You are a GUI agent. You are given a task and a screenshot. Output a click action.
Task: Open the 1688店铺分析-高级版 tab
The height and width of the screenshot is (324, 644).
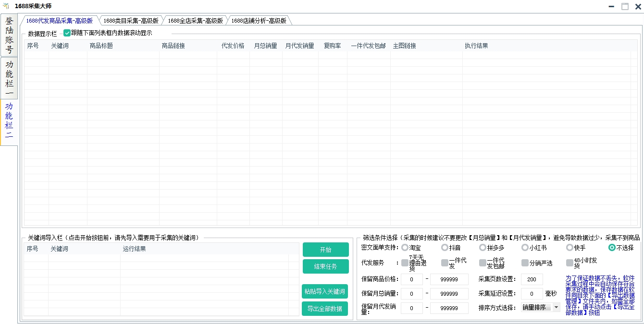pyautogui.click(x=259, y=21)
